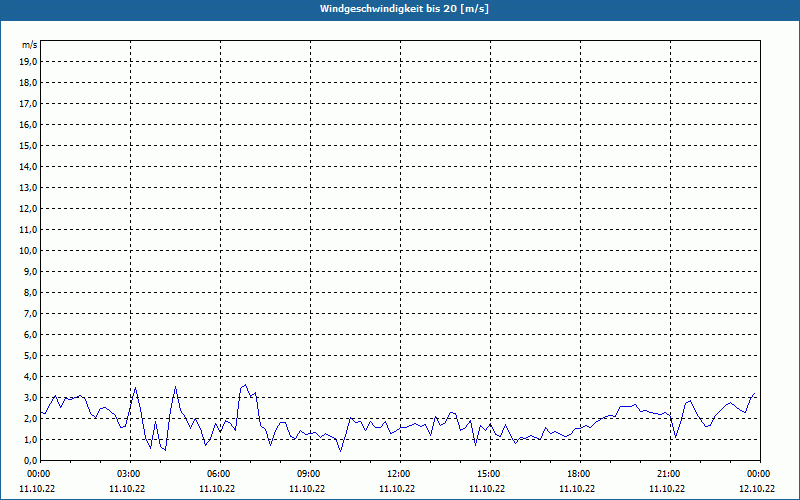Click the '09:00' x-axis time label
The height and width of the screenshot is (500, 800).
(311, 474)
